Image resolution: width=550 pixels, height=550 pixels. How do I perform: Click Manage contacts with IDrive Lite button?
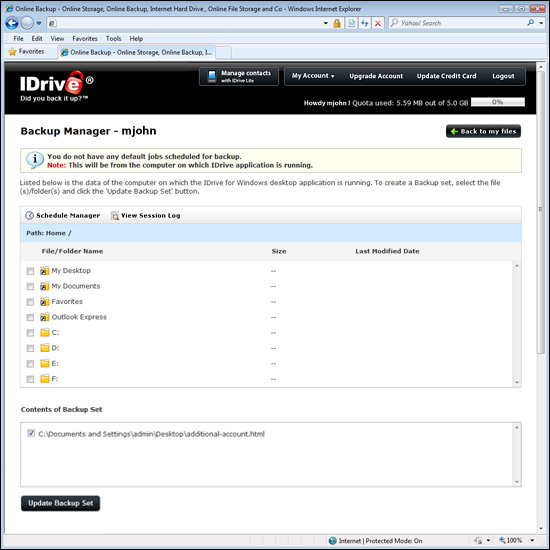tap(239, 76)
